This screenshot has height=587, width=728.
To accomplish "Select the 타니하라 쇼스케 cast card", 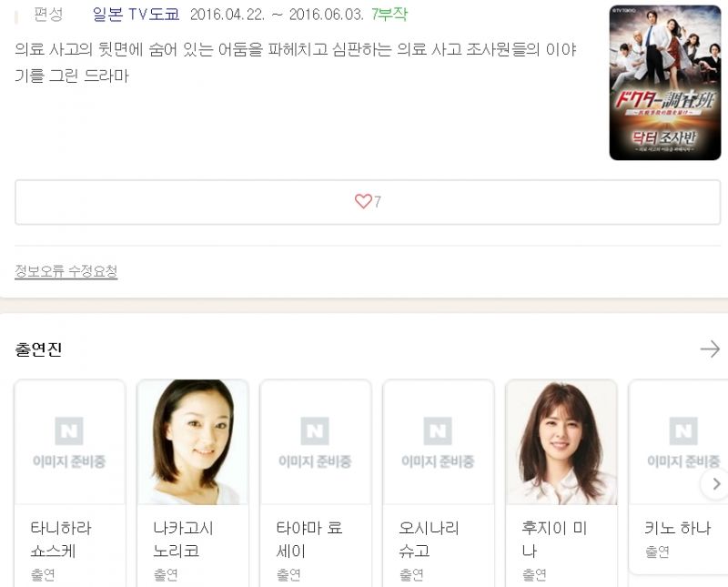I will [x=70, y=483].
